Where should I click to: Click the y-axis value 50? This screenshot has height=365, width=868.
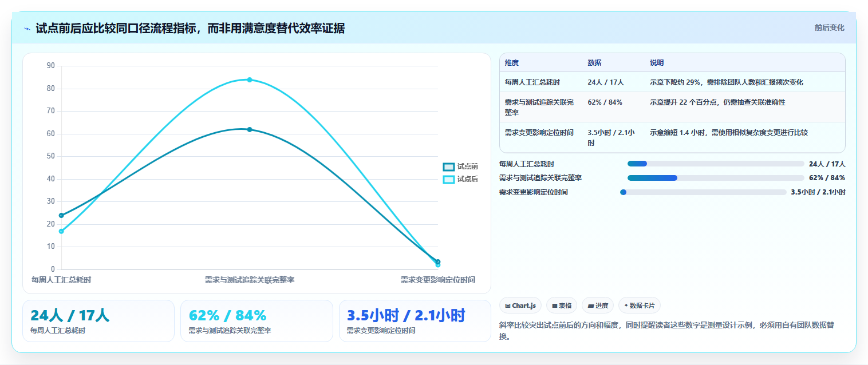click(50, 156)
